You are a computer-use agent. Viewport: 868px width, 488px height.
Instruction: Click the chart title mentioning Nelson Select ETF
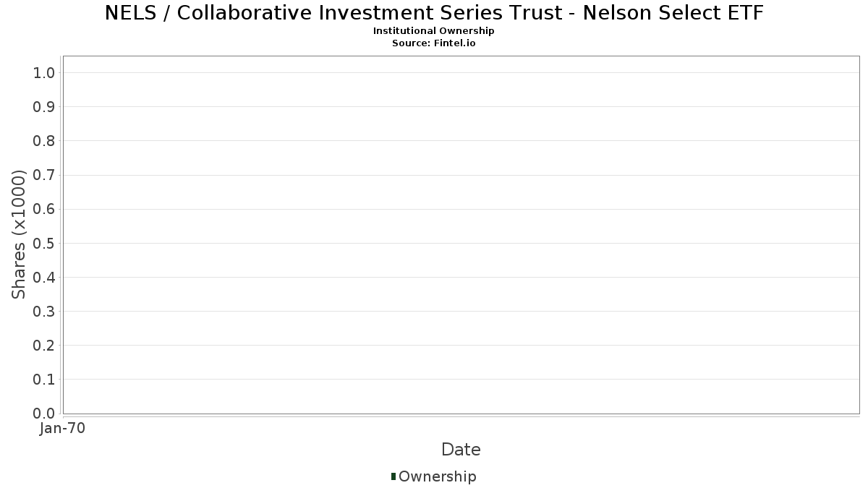434,13
